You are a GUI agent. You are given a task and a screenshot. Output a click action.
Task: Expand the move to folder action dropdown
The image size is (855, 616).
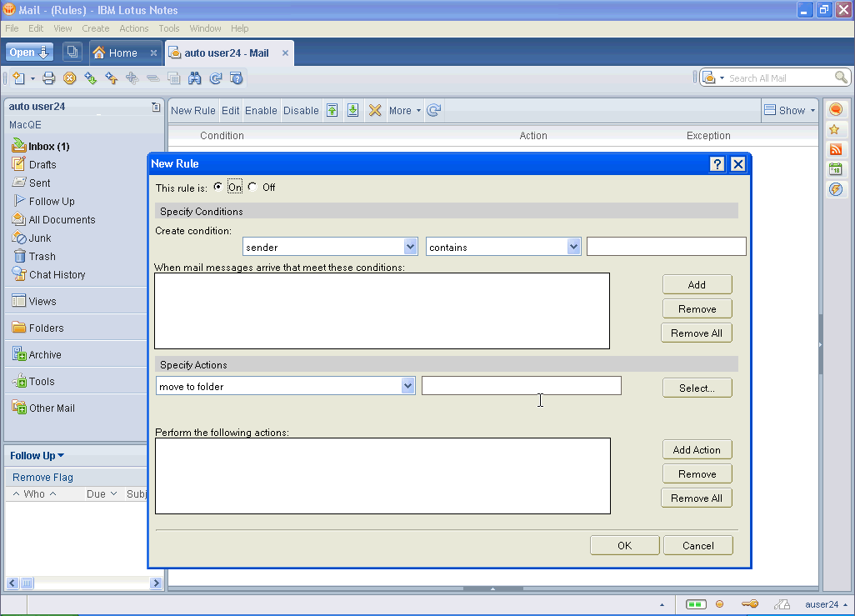(x=407, y=386)
